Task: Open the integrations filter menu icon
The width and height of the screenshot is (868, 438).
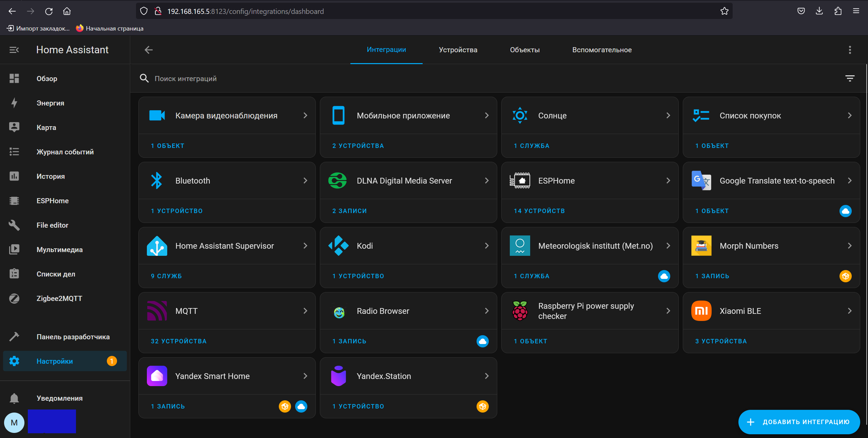Action: 849,78
